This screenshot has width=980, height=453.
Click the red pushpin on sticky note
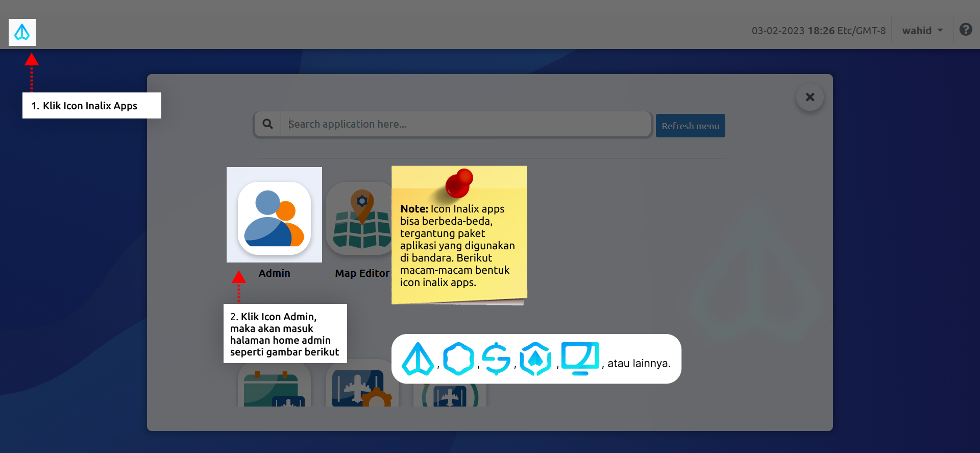(459, 183)
